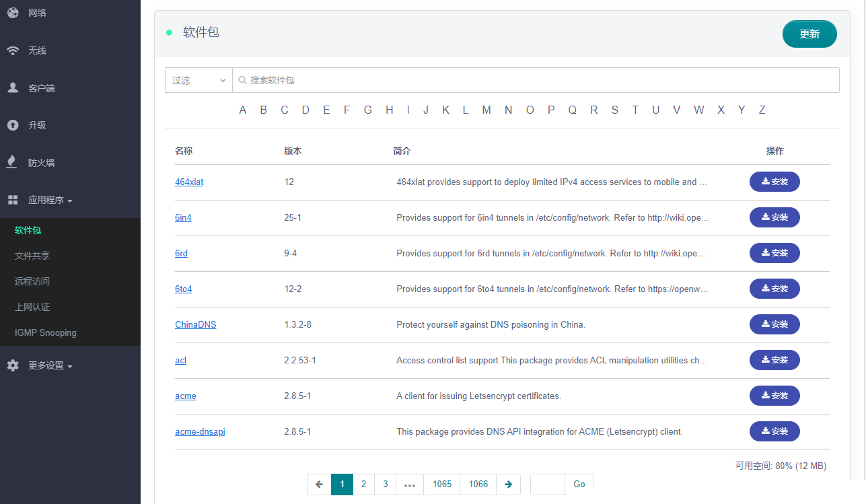
Task: Click the wireless Wi-Fi icon
Action: point(13,50)
